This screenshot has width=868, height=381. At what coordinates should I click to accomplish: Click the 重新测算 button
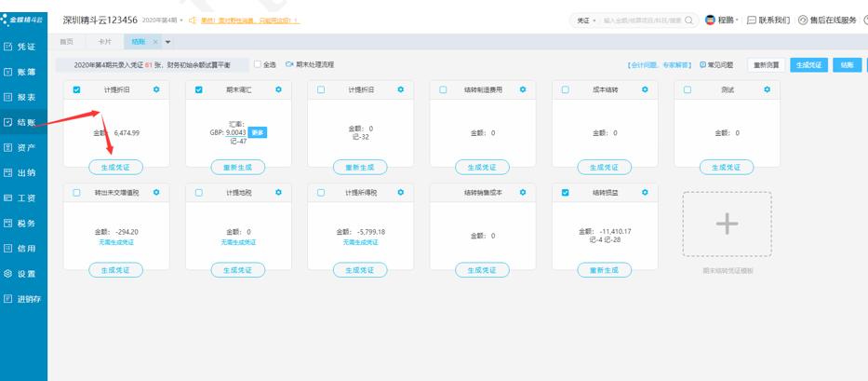click(767, 65)
